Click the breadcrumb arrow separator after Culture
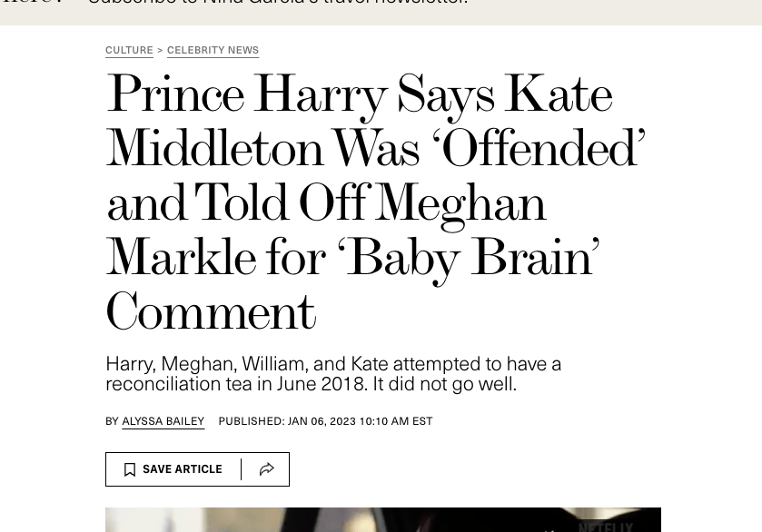 point(160,51)
